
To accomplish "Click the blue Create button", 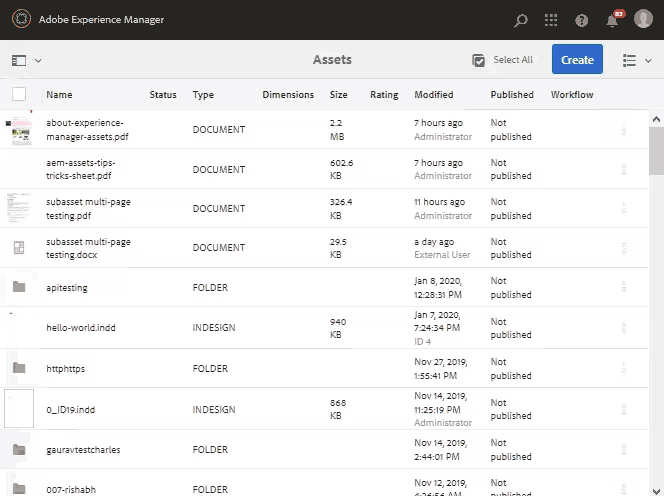I will pyautogui.click(x=577, y=60).
